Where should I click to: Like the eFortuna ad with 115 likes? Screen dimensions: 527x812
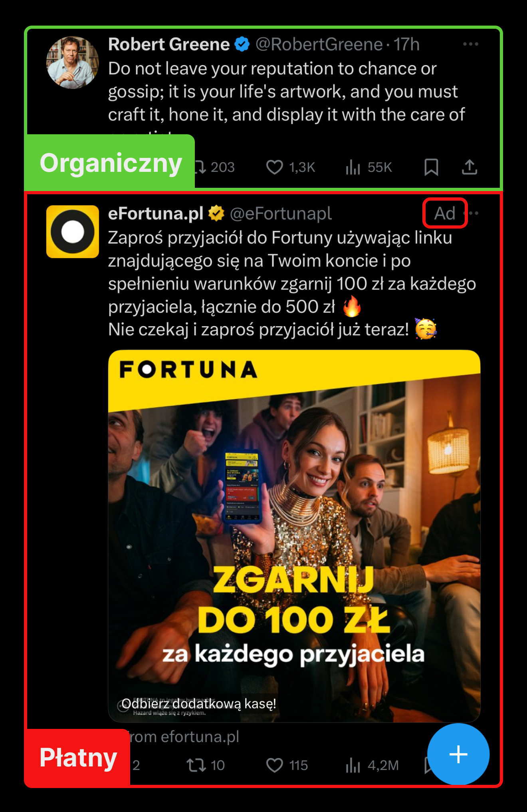[x=287, y=765]
